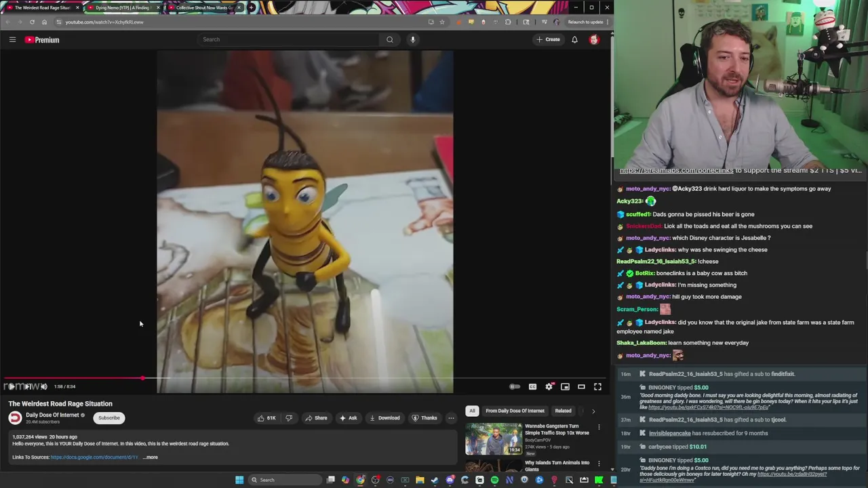The height and width of the screenshot is (488, 868).
Task: Select From Daily Dose Of Internet chip
Action: click(x=515, y=411)
